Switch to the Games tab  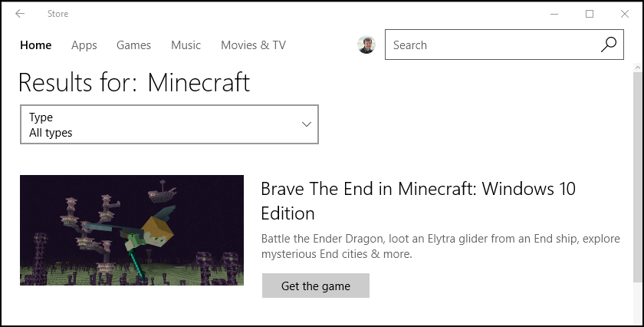[x=133, y=45]
